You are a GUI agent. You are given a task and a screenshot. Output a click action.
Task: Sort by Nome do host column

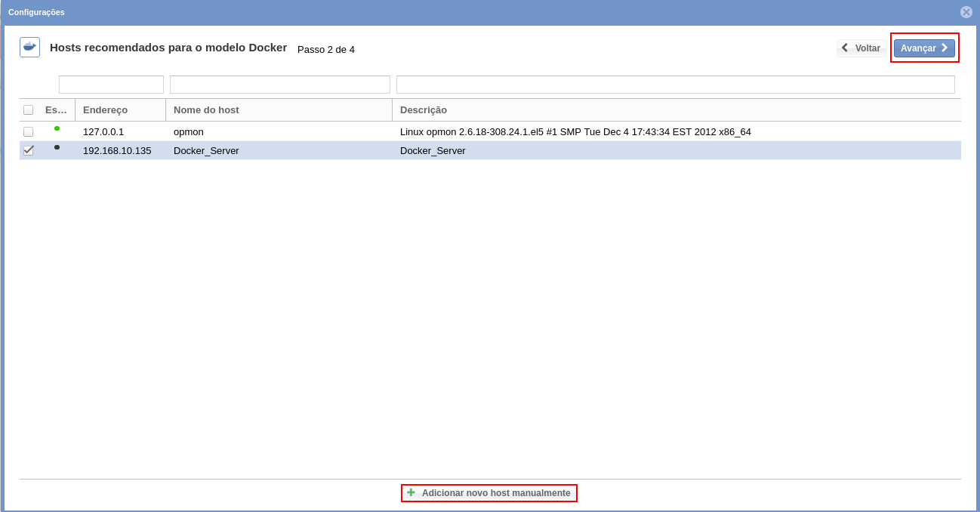point(206,109)
